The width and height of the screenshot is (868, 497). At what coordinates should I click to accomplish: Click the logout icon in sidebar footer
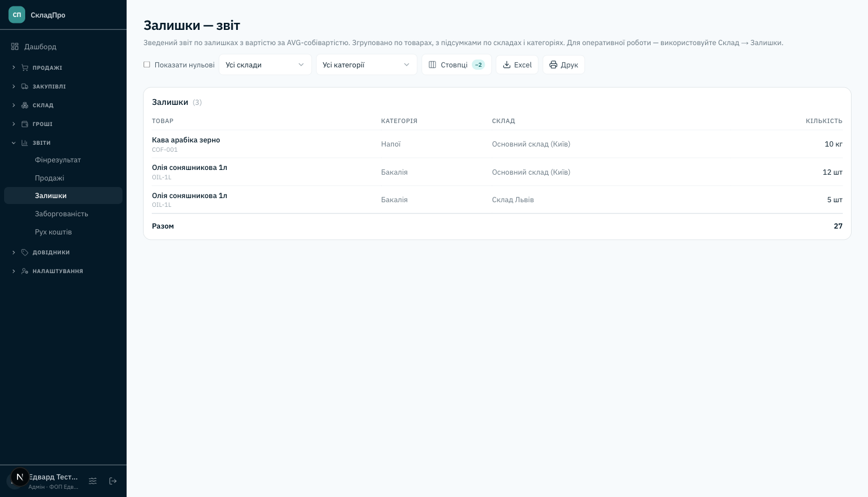click(x=113, y=481)
